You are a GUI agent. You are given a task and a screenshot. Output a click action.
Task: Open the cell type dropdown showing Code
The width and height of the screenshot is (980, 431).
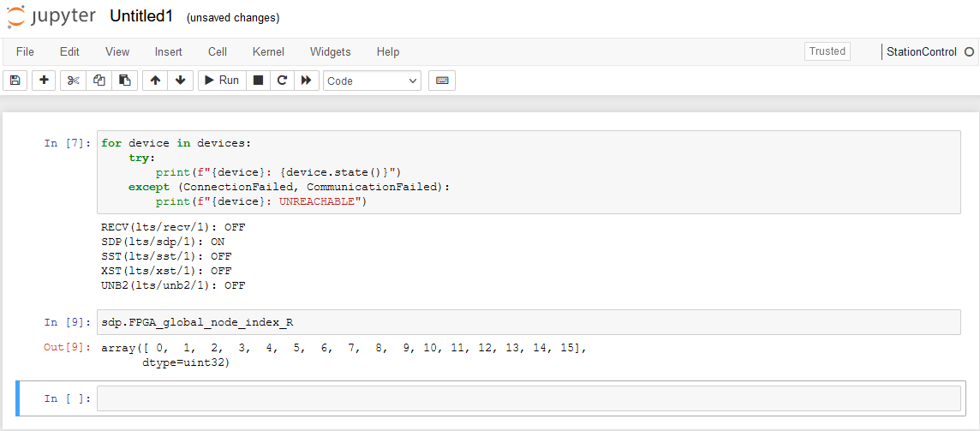pyautogui.click(x=372, y=81)
